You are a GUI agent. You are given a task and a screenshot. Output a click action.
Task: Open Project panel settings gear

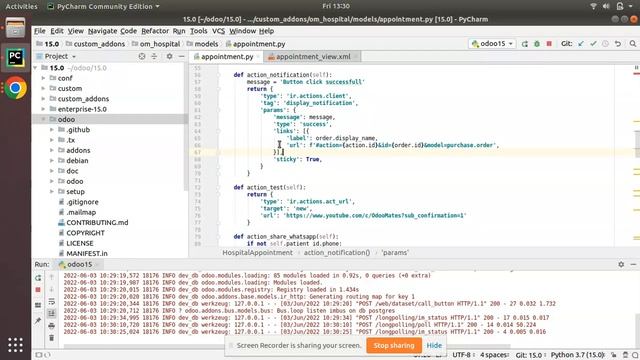click(x=169, y=56)
